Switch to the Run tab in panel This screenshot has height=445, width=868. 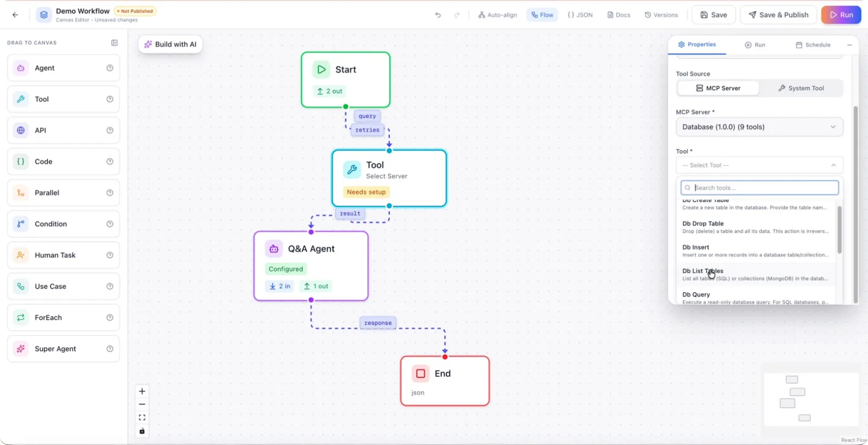pyautogui.click(x=755, y=45)
